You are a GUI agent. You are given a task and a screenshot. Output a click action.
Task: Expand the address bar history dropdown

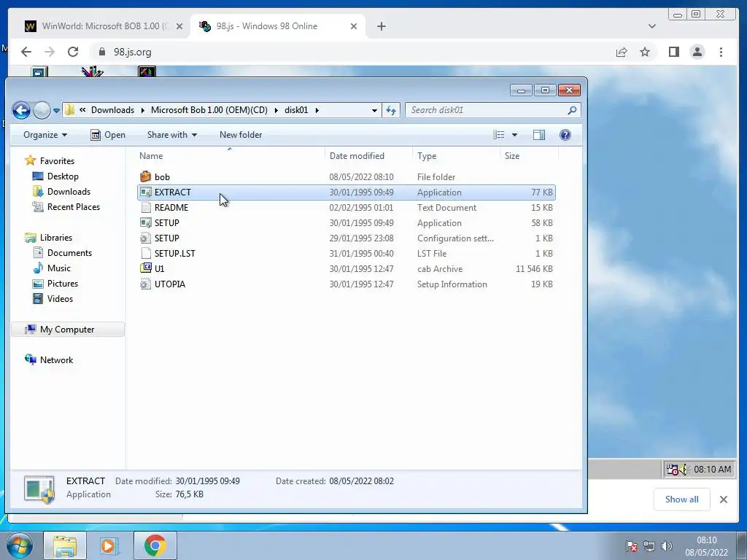[x=374, y=111]
